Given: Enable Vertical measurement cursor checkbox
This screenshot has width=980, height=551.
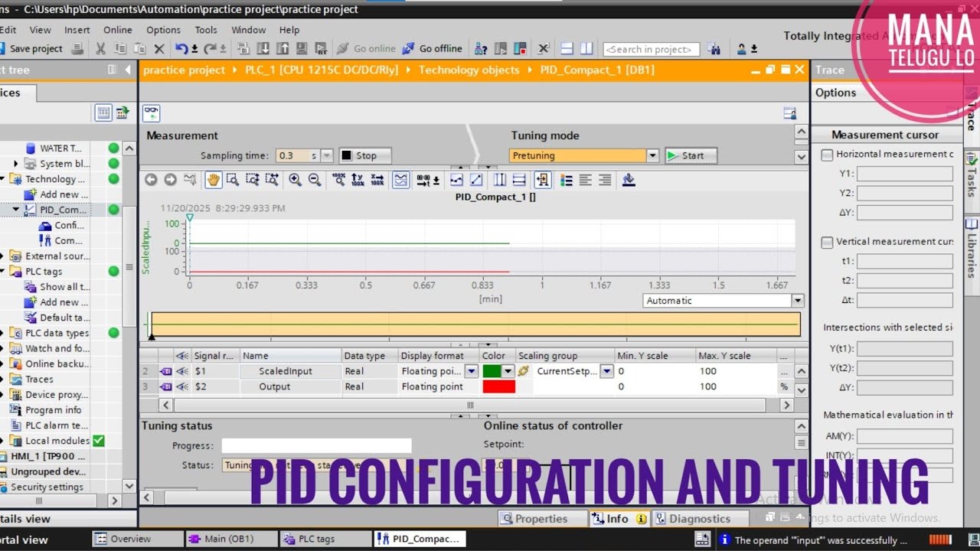Looking at the screenshot, I should pos(827,242).
